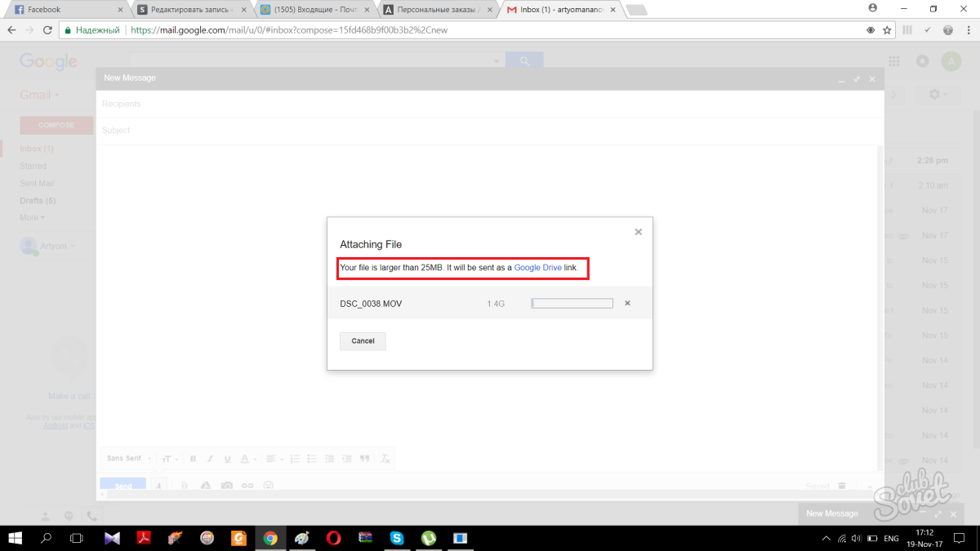Open the Chrome menu
980x551 pixels.
point(968,30)
